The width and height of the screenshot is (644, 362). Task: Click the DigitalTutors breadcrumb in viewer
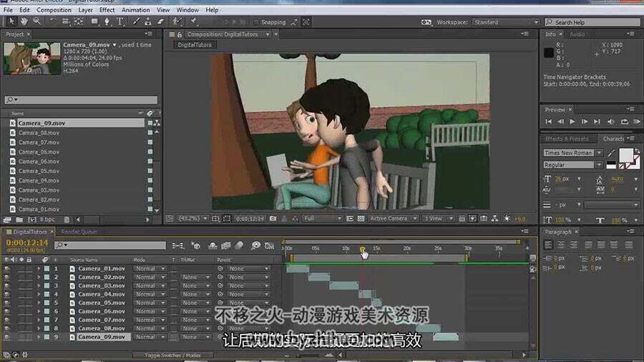pos(195,45)
